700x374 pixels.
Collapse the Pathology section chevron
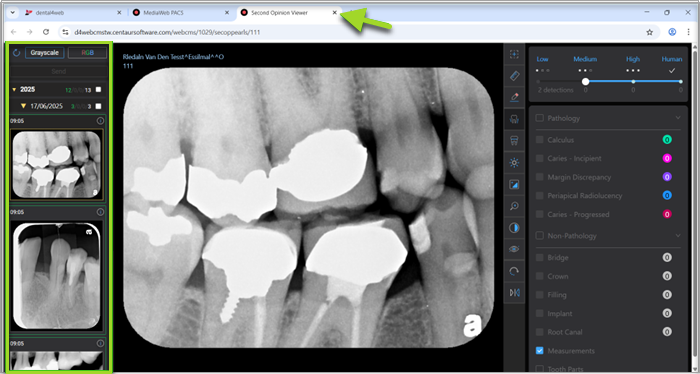(x=678, y=118)
